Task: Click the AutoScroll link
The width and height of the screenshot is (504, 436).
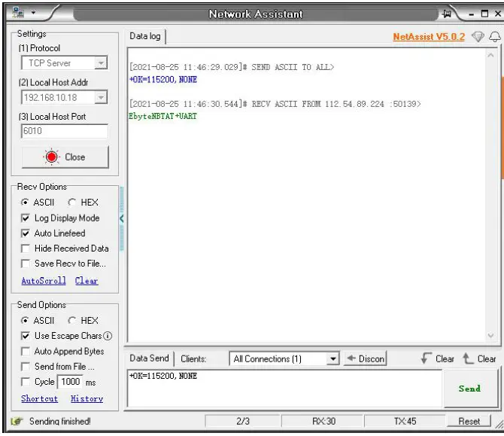Action: (44, 281)
